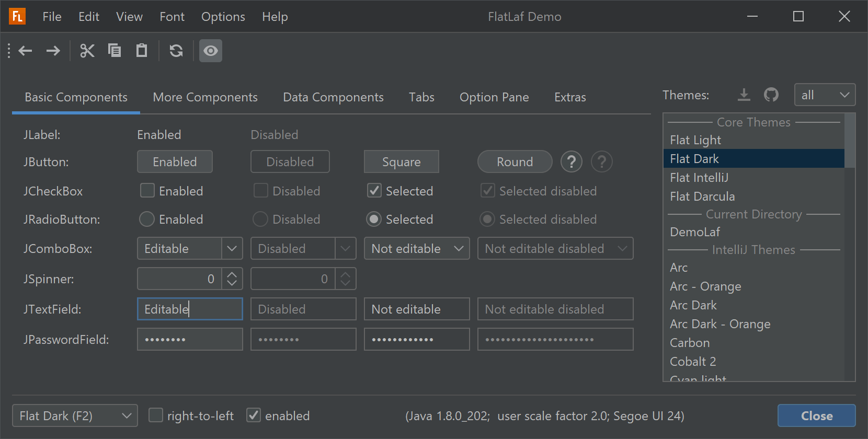Expand the themes filter 'all' dropdown

click(825, 95)
